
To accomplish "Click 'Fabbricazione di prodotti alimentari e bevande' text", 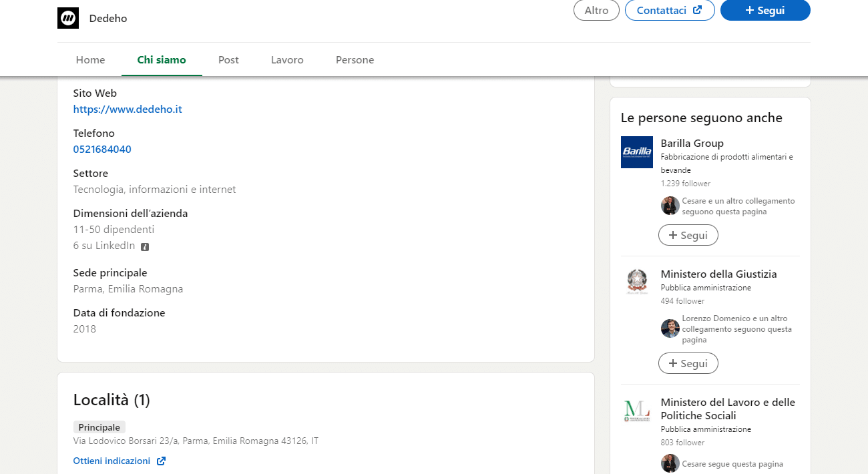I will [727, 164].
